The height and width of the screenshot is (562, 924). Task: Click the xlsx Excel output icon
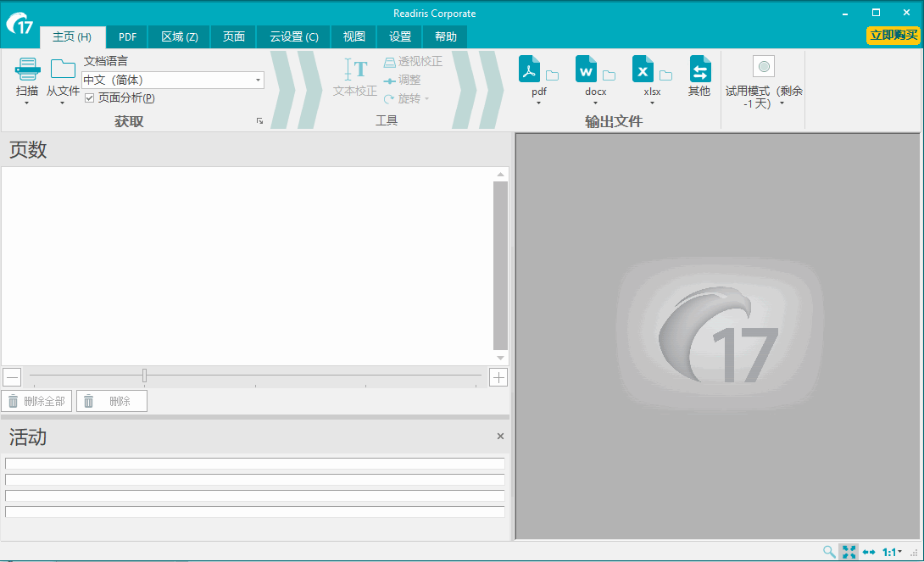pos(643,70)
